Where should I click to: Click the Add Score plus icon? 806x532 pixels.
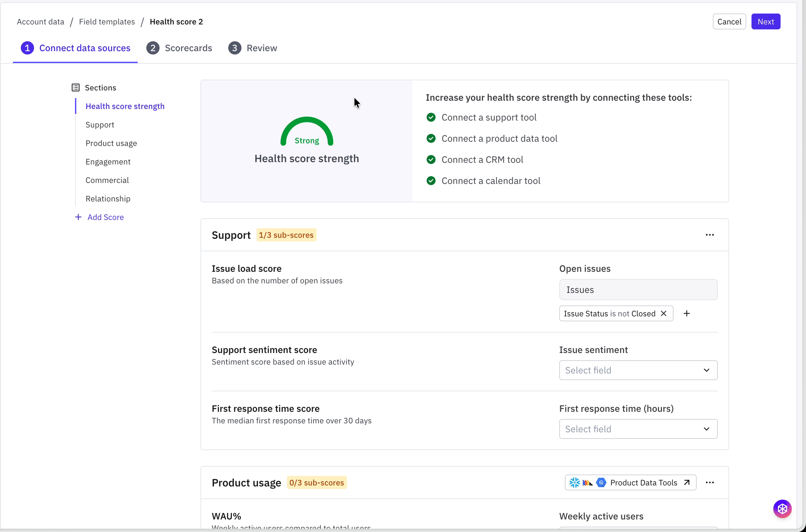pos(78,217)
